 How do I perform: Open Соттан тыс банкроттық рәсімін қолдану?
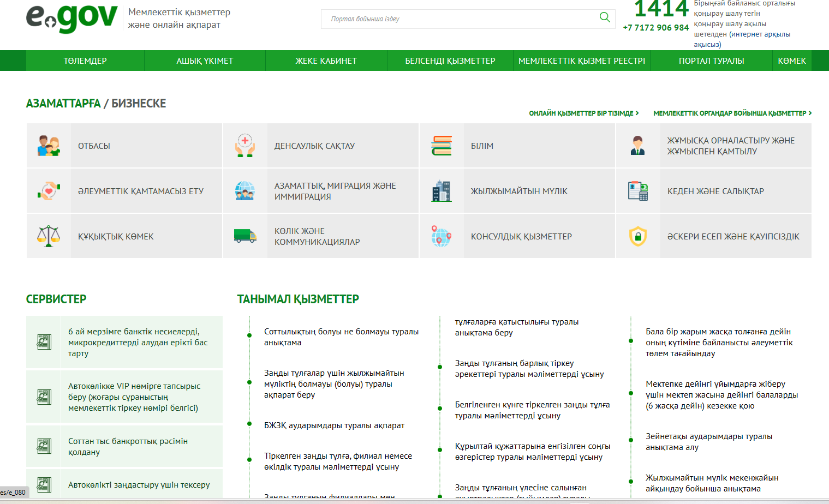click(128, 446)
